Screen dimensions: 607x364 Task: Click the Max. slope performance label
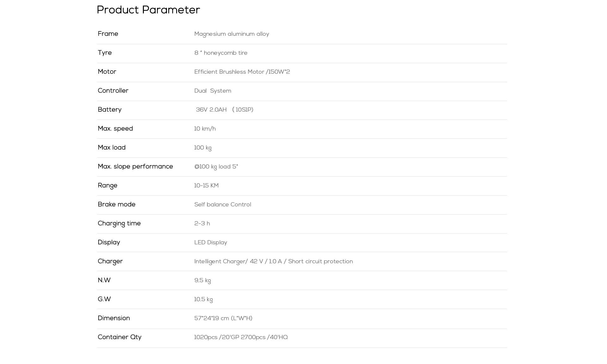click(135, 167)
